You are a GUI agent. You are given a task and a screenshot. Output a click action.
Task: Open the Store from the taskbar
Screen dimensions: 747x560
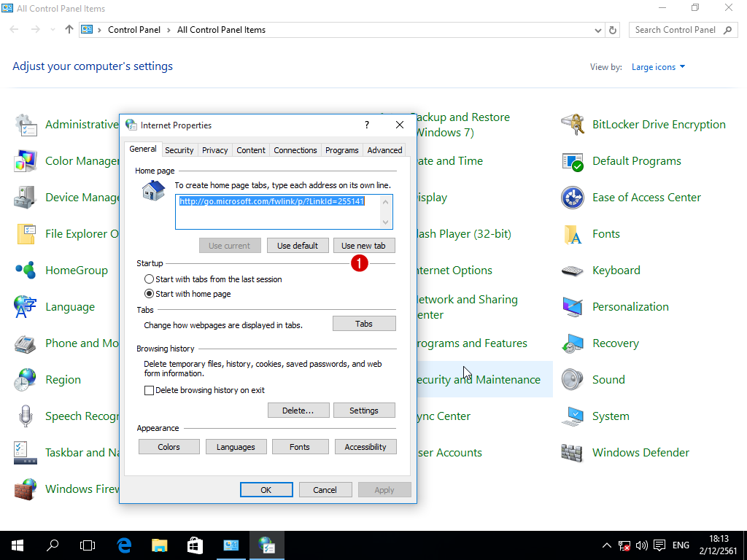[195, 545]
